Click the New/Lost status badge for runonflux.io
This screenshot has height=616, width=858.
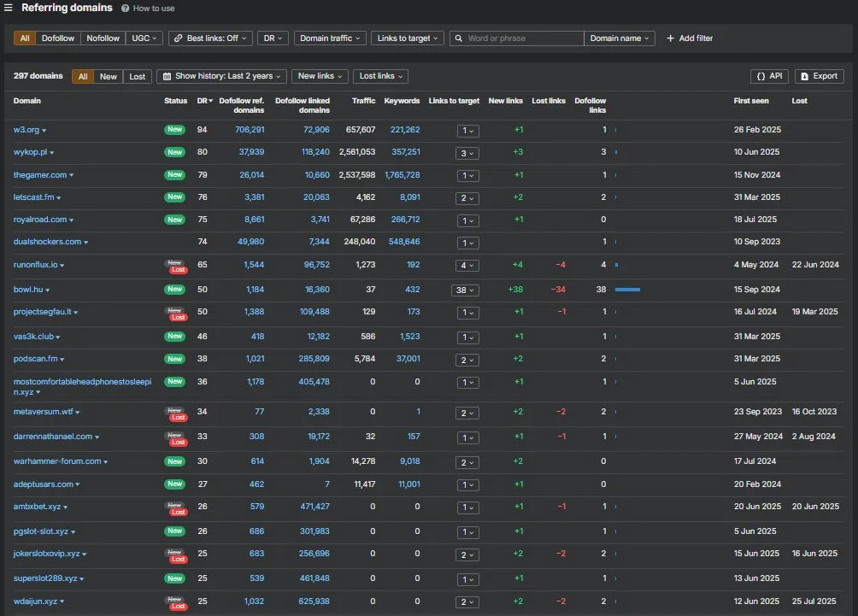tap(176, 267)
